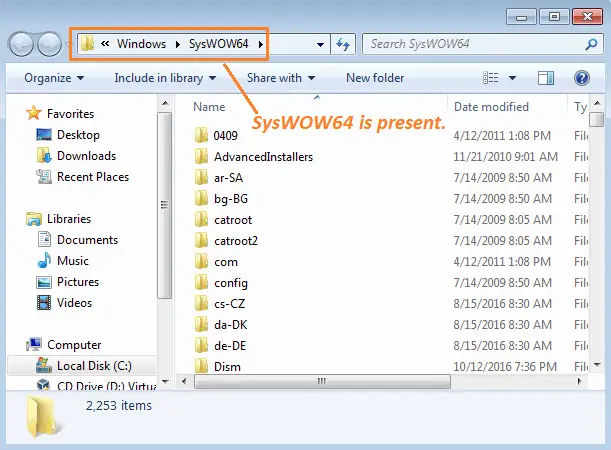Click date 11/21/2010 9:01 AM

tap(505, 157)
